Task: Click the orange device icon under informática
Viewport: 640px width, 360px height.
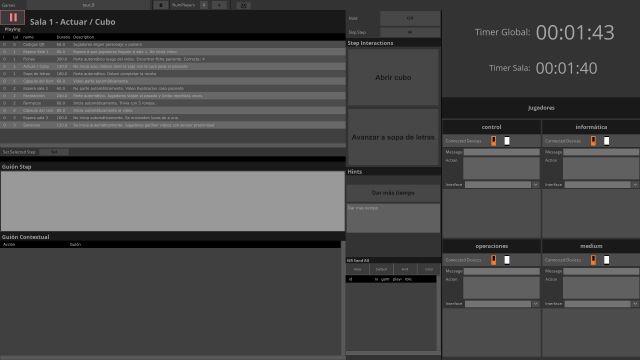Action: 593,141
